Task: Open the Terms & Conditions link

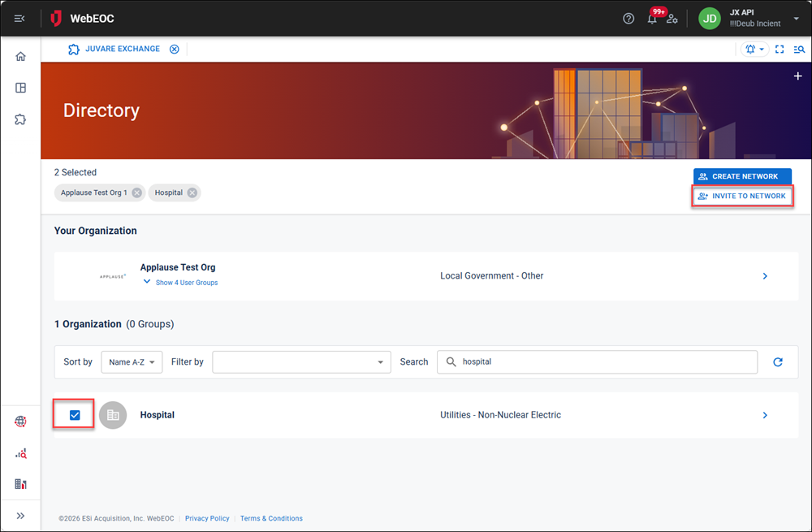Action: pyautogui.click(x=271, y=518)
